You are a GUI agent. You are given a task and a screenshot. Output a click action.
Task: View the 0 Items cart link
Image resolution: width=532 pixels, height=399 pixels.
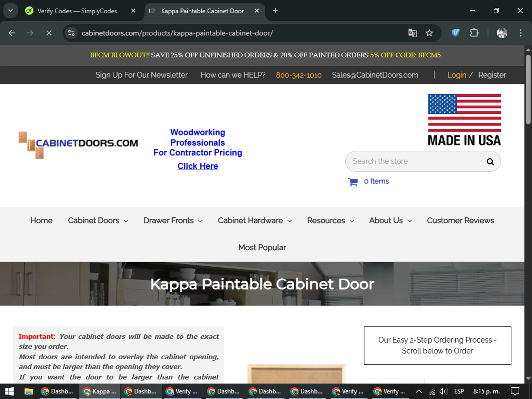pos(376,181)
